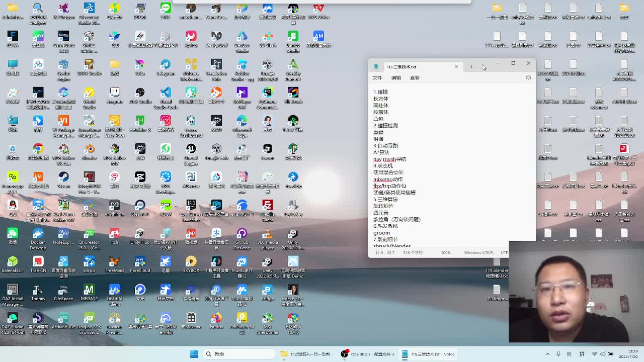The width and height of the screenshot is (644, 362).
Task: Open the 查看 menu in Notepad
Action: (415, 78)
